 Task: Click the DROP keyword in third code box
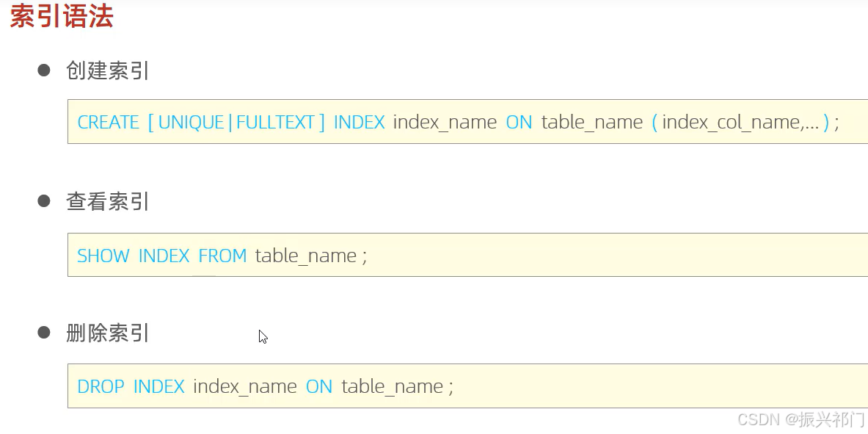(101, 386)
